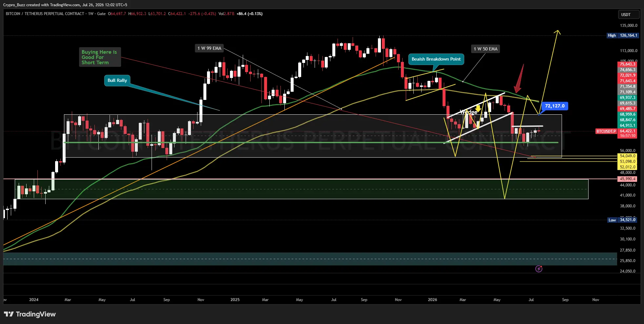Viewport: 644px width, 324px height.
Task: Click the yellow 52,012.0 price label
Action: tap(627, 167)
